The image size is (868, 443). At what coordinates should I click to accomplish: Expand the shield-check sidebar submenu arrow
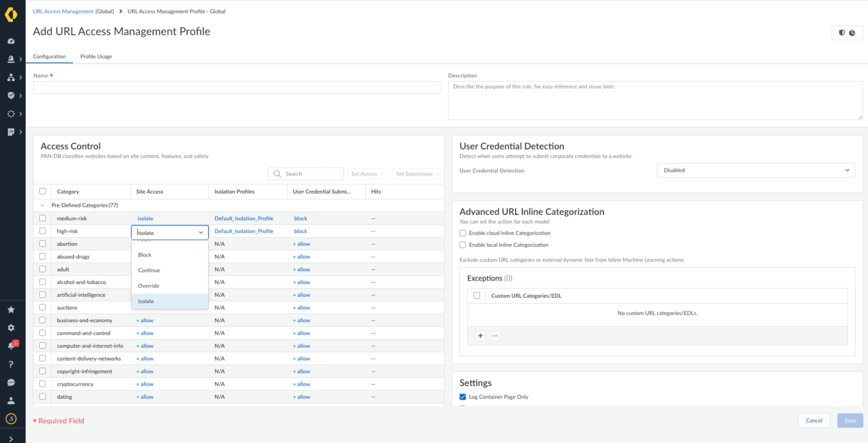coord(20,96)
